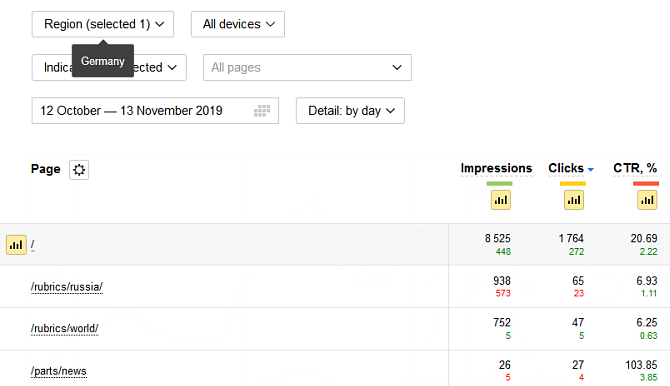Toggle Impressions chart icon
Screen dimensions: 670x386
click(501, 200)
